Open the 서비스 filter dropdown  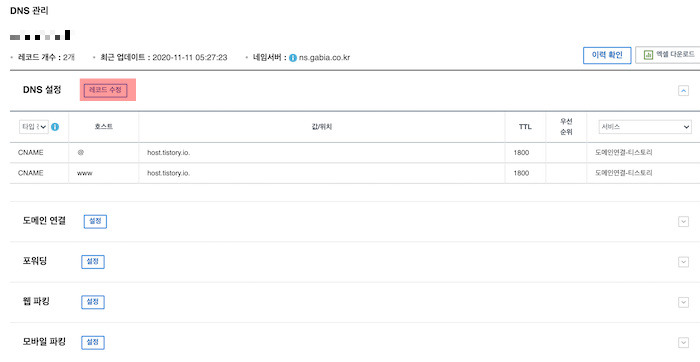pyautogui.click(x=645, y=127)
